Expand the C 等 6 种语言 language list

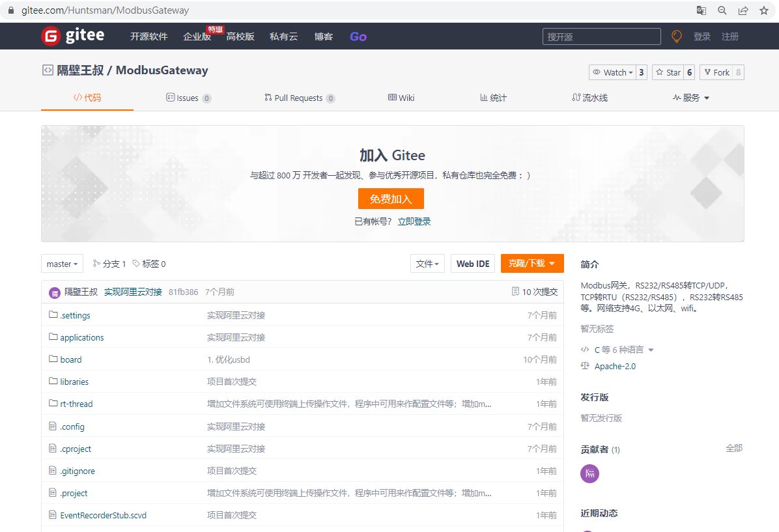[x=624, y=350]
